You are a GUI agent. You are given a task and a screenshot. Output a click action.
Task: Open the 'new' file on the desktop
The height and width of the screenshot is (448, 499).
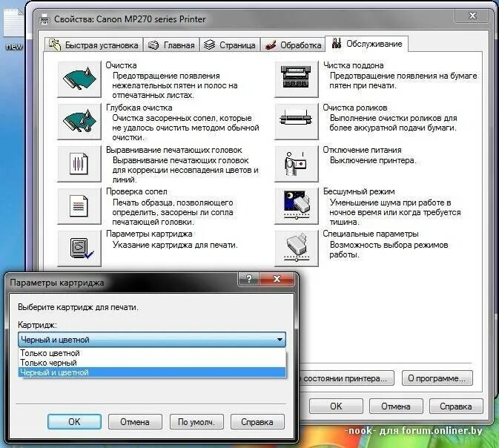coord(13,29)
